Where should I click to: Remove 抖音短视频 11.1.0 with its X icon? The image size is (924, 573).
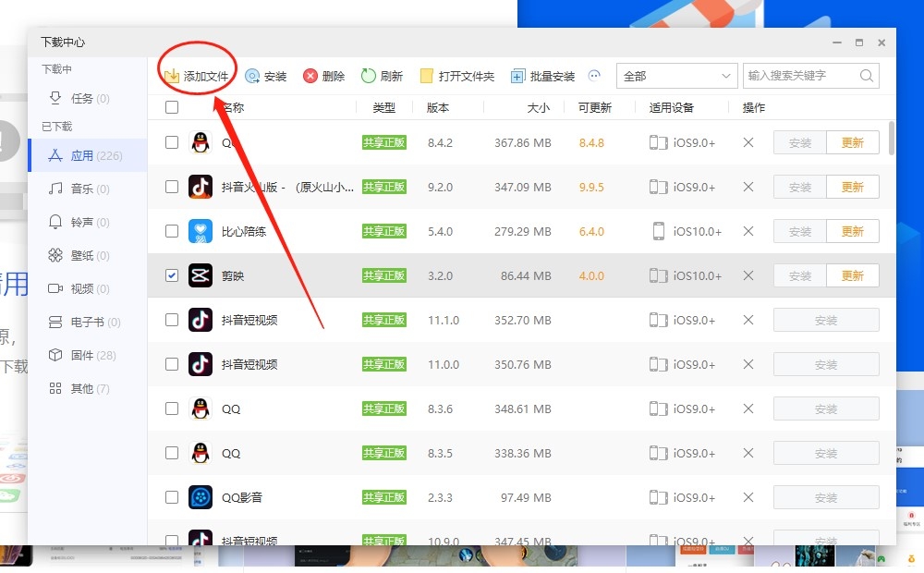click(748, 320)
